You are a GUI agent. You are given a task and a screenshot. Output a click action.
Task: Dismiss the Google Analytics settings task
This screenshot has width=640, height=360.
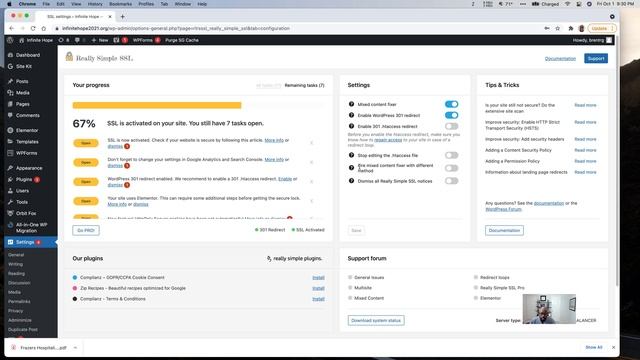pos(115,165)
